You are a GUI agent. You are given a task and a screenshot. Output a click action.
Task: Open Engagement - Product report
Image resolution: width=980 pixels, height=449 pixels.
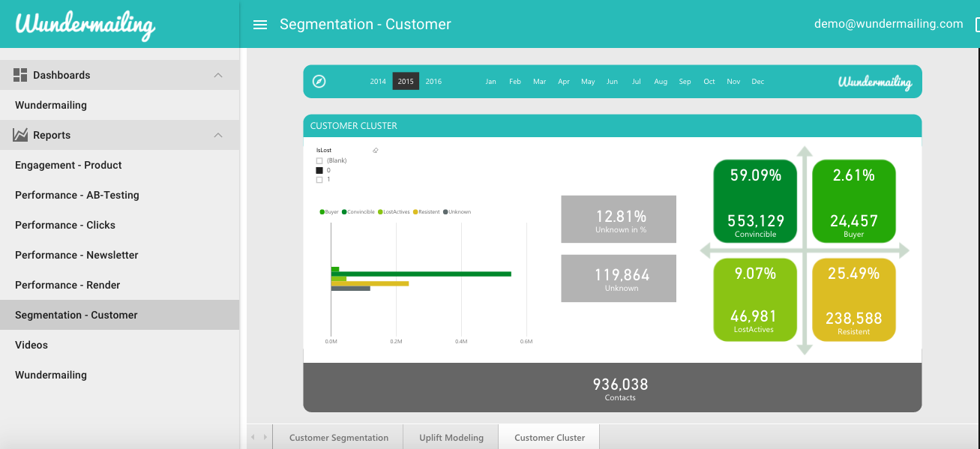pos(120,165)
